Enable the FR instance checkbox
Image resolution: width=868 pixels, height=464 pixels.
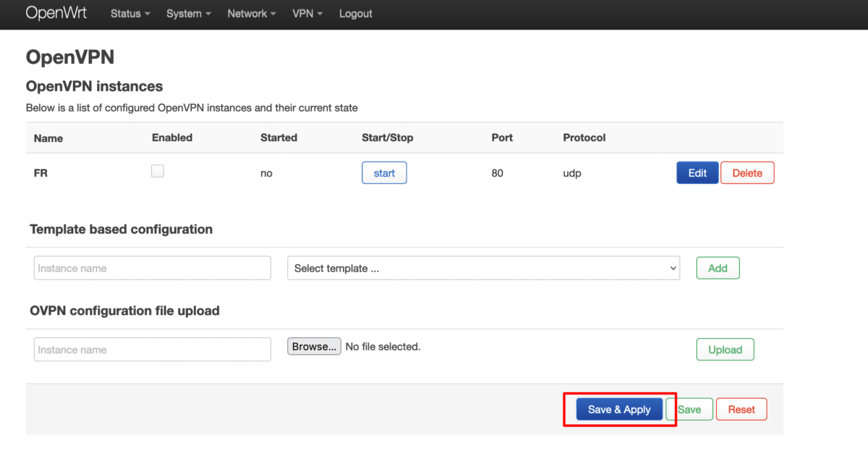(158, 172)
